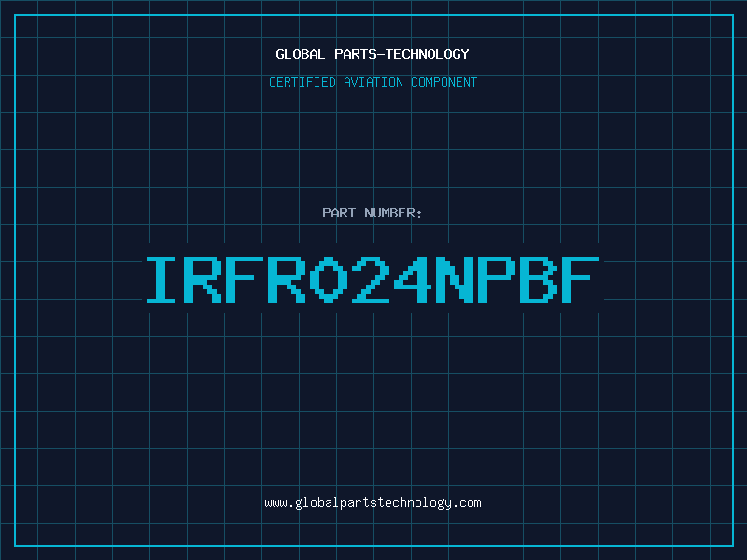Viewport: 747px width, 560px height.
Task: Select the part number IRFR024NPBF
Action: pyautogui.click(x=373, y=280)
